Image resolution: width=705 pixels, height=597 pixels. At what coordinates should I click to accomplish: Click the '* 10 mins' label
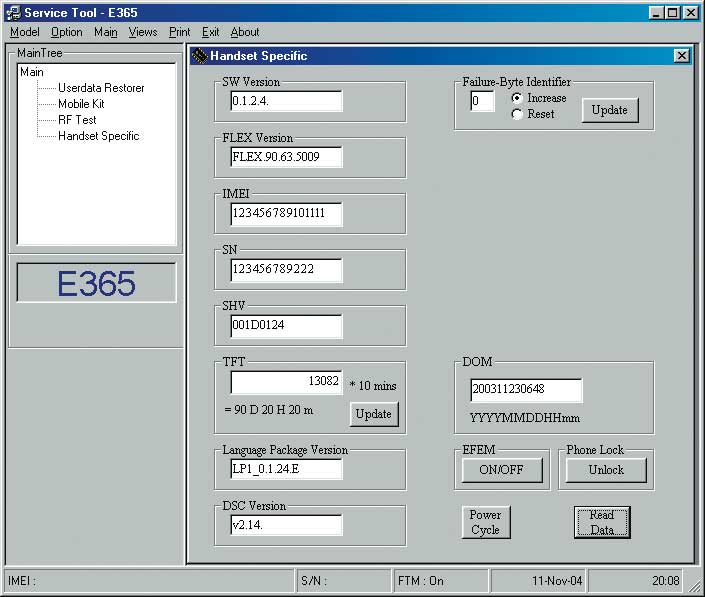click(x=373, y=386)
